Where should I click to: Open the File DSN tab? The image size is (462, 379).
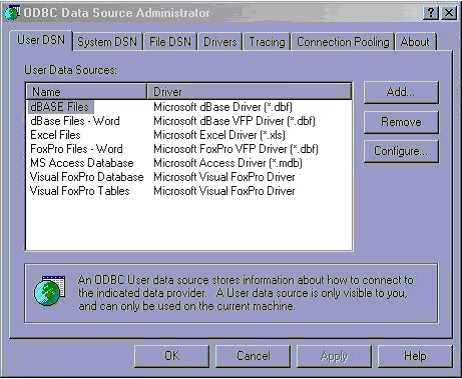point(170,42)
